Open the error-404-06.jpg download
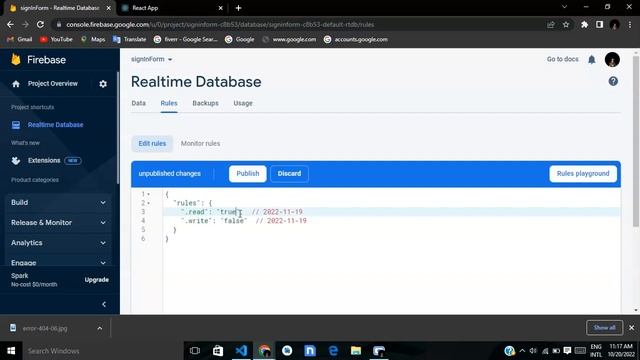 pos(45,328)
